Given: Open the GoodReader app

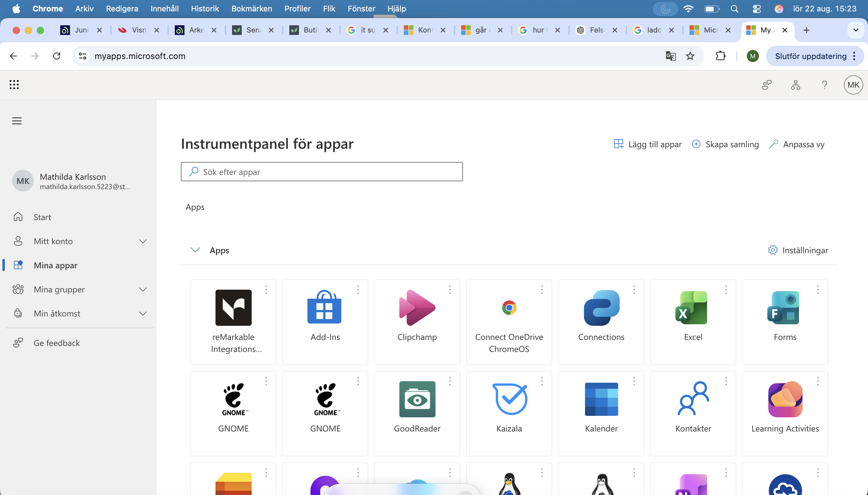Looking at the screenshot, I should [x=417, y=413].
